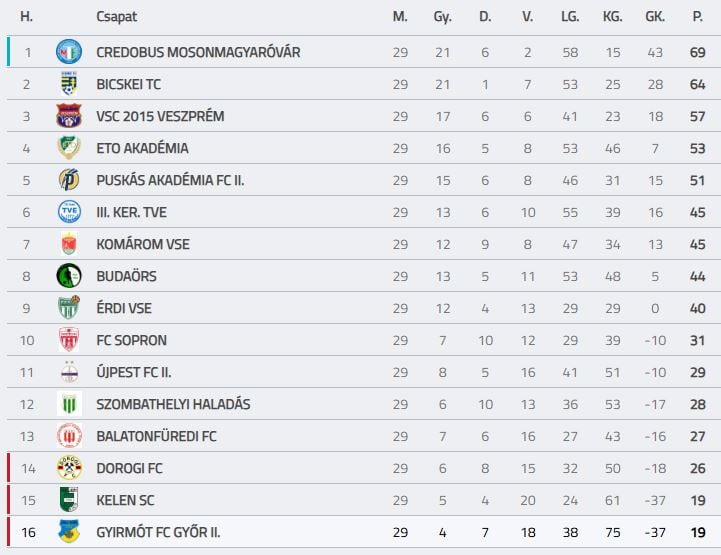Click the Bicskei TC team logo
The width and height of the screenshot is (721, 555).
click(x=69, y=84)
